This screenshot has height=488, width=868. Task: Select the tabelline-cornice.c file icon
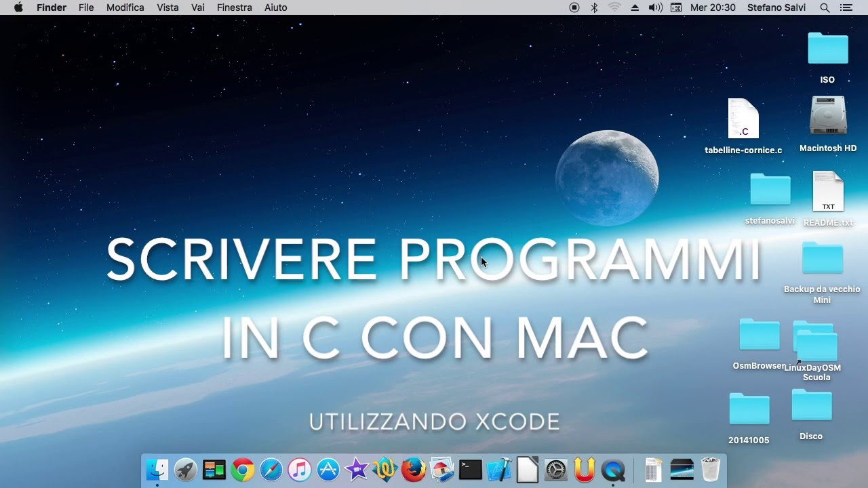point(743,119)
